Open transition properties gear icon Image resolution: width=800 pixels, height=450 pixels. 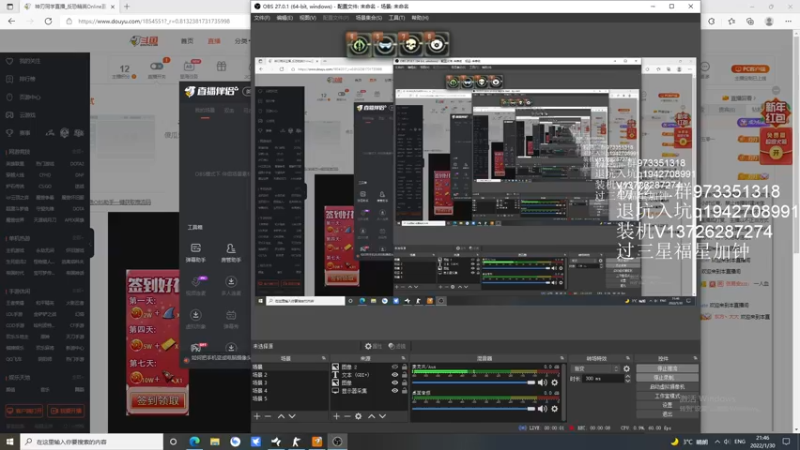click(627, 368)
